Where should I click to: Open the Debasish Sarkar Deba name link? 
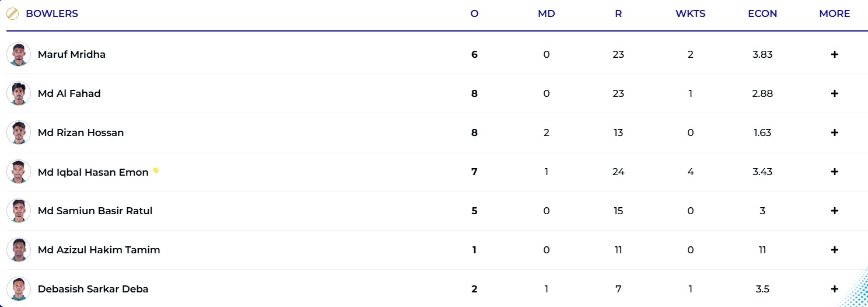[x=93, y=289]
